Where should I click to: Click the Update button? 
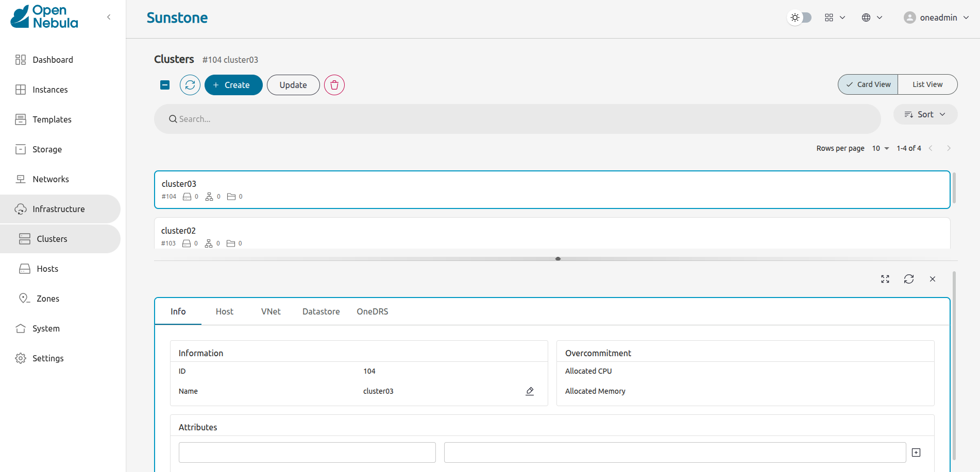click(x=293, y=85)
